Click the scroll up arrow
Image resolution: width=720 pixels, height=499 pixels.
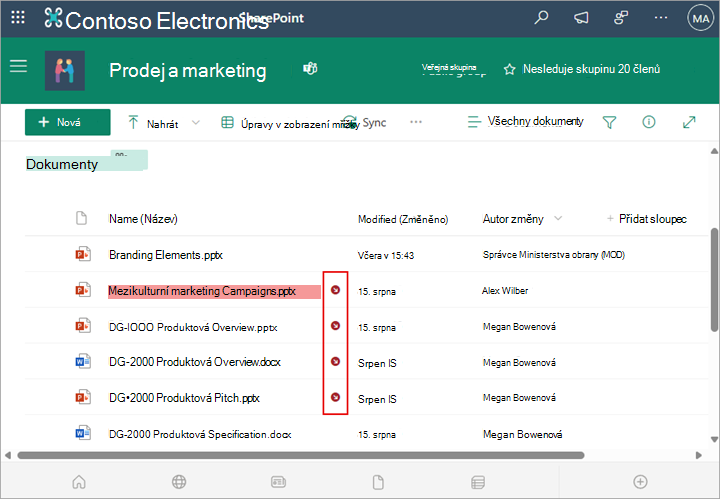714,151
